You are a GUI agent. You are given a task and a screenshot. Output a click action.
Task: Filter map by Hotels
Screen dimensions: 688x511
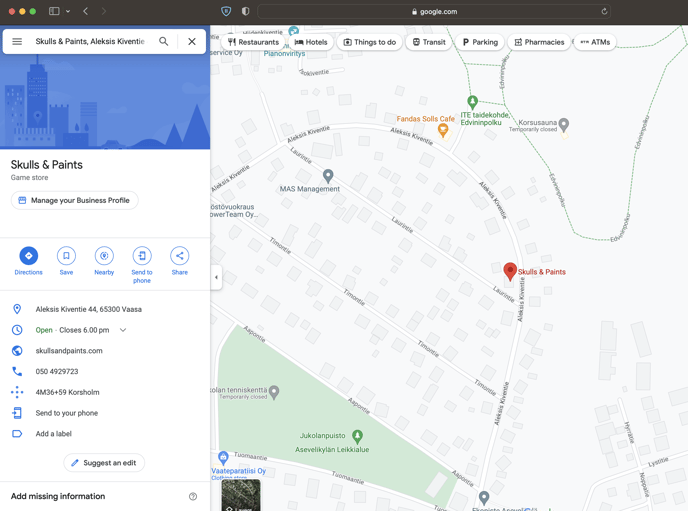tap(311, 42)
